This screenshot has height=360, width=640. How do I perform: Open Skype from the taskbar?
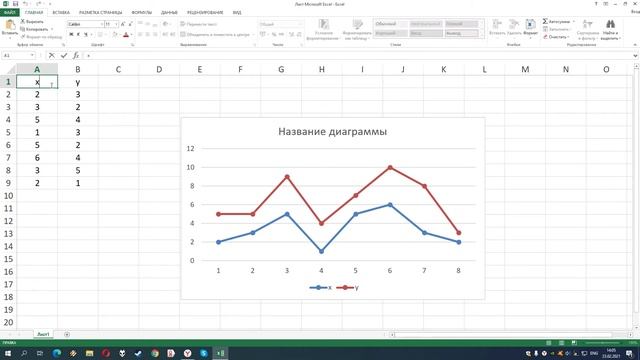pos(204,353)
